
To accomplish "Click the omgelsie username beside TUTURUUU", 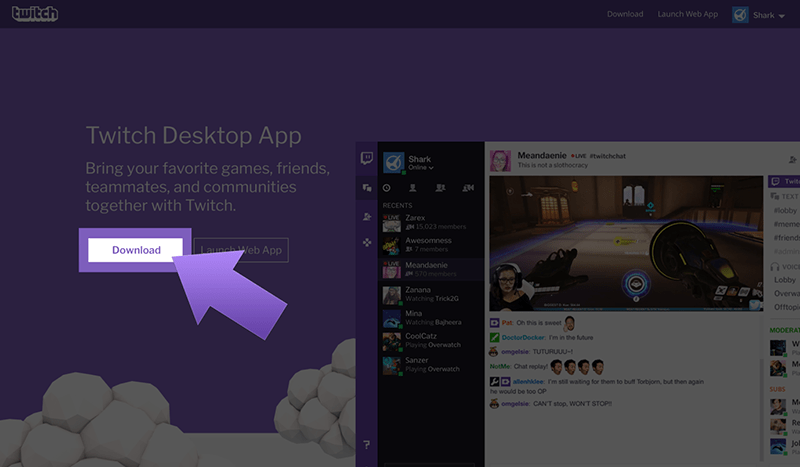I will coord(515,352).
